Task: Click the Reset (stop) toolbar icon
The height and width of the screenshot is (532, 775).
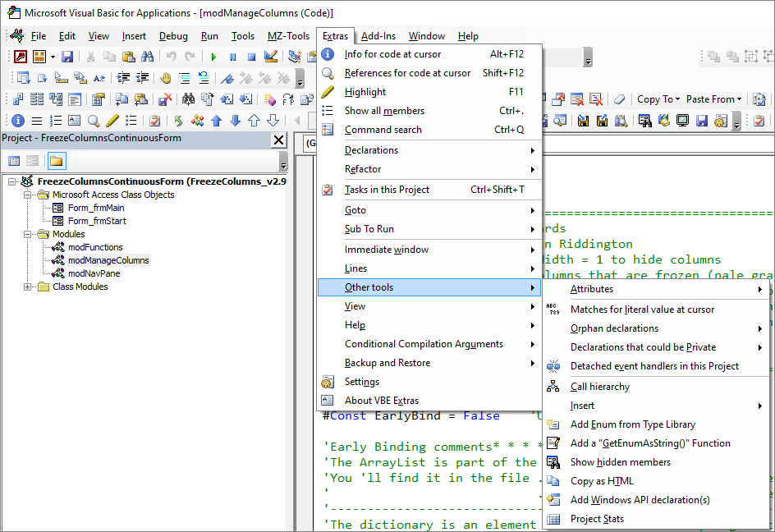Action: (251, 57)
